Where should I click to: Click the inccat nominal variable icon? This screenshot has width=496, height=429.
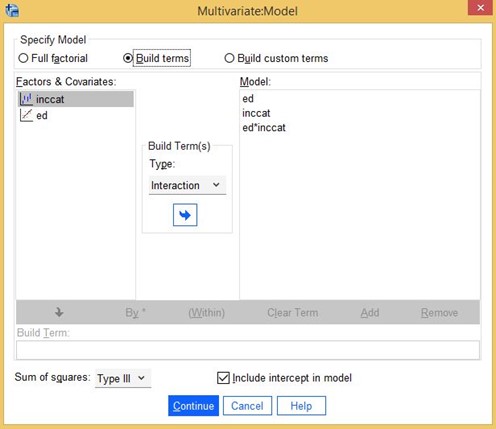point(26,99)
